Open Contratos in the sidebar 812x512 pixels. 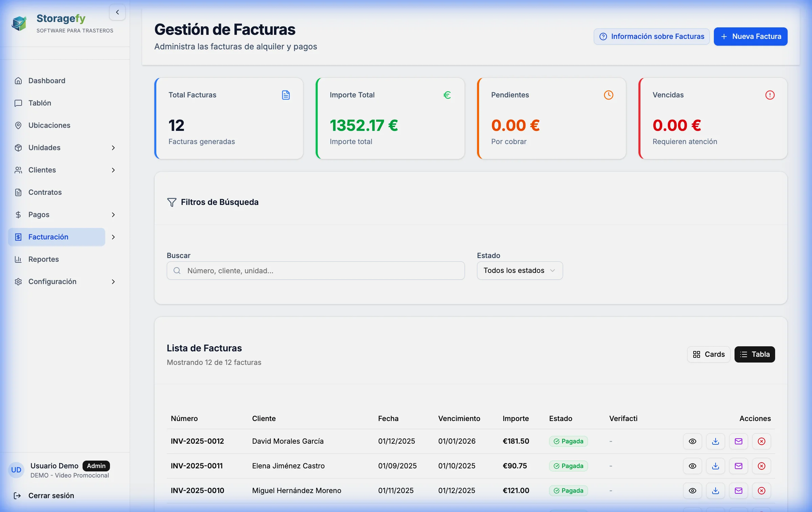pyautogui.click(x=45, y=192)
